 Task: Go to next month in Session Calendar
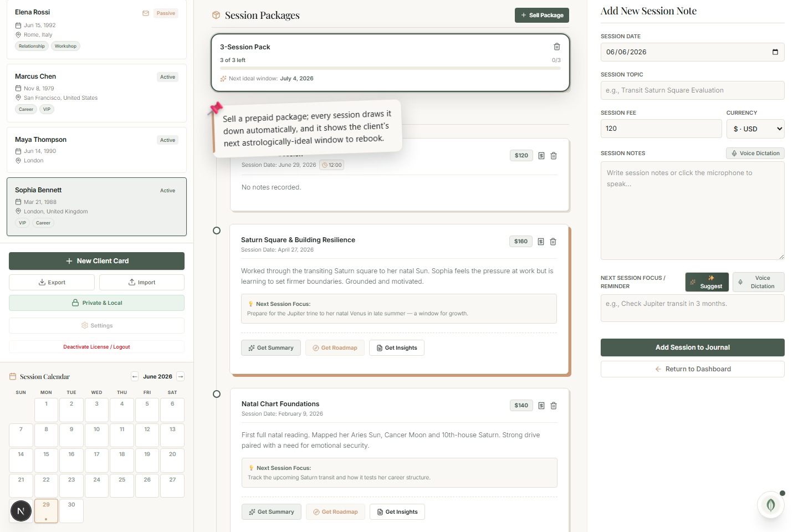tap(181, 376)
